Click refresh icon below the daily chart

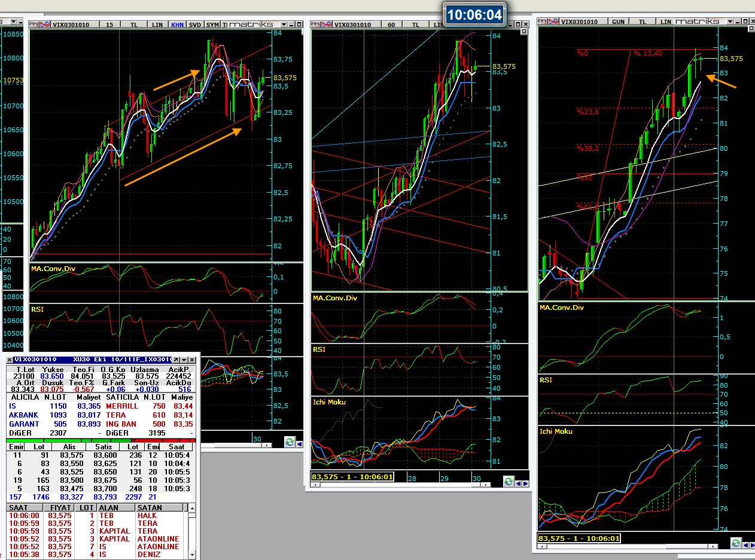736,543
